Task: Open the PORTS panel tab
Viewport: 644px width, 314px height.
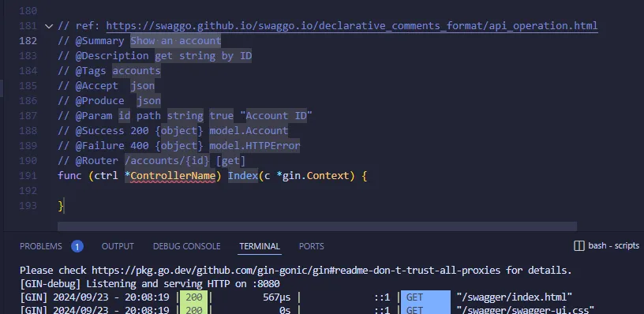Action: pyautogui.click(x=311, y=246)
